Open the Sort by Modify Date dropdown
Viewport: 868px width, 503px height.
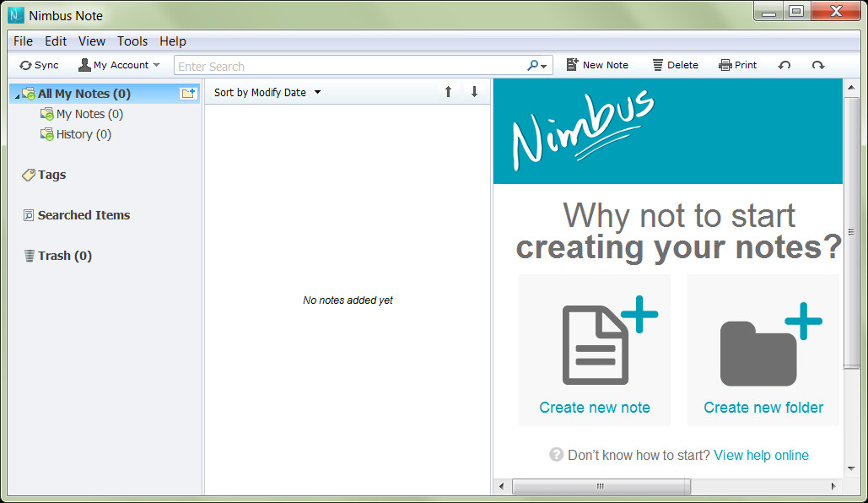(267, 93)
